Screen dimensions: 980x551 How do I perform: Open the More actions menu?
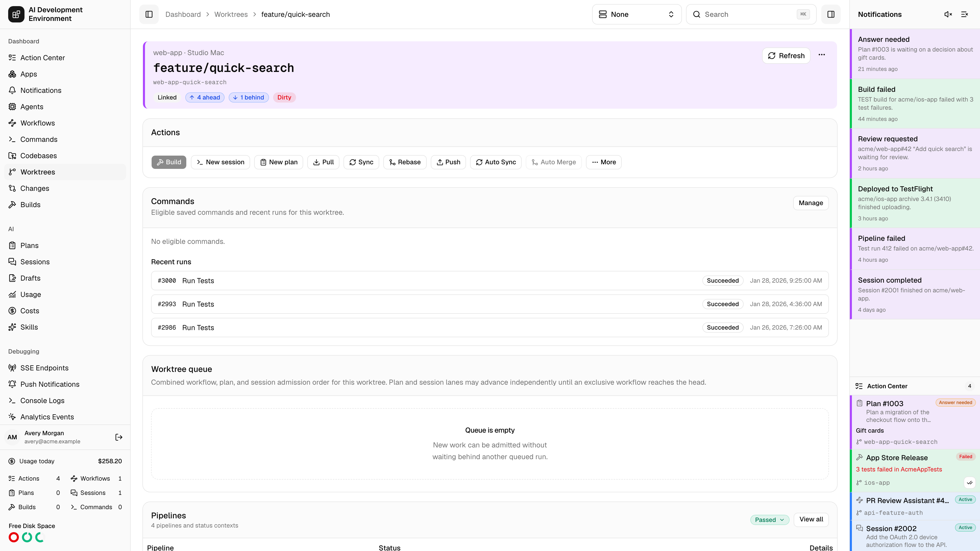coord(604,162)
